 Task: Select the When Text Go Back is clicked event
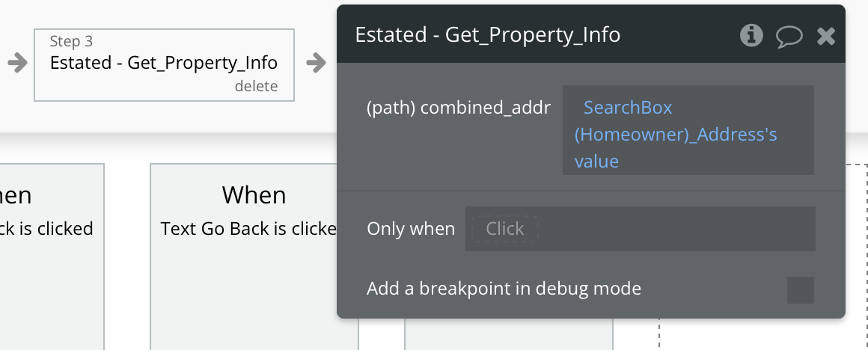click(254, 257)
